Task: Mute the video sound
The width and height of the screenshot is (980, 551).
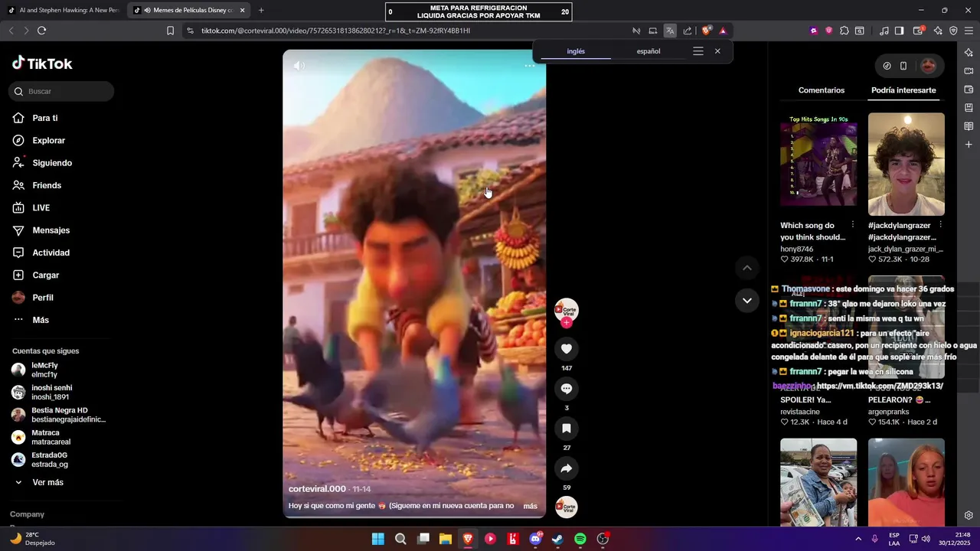Action: tap(299, 66)
